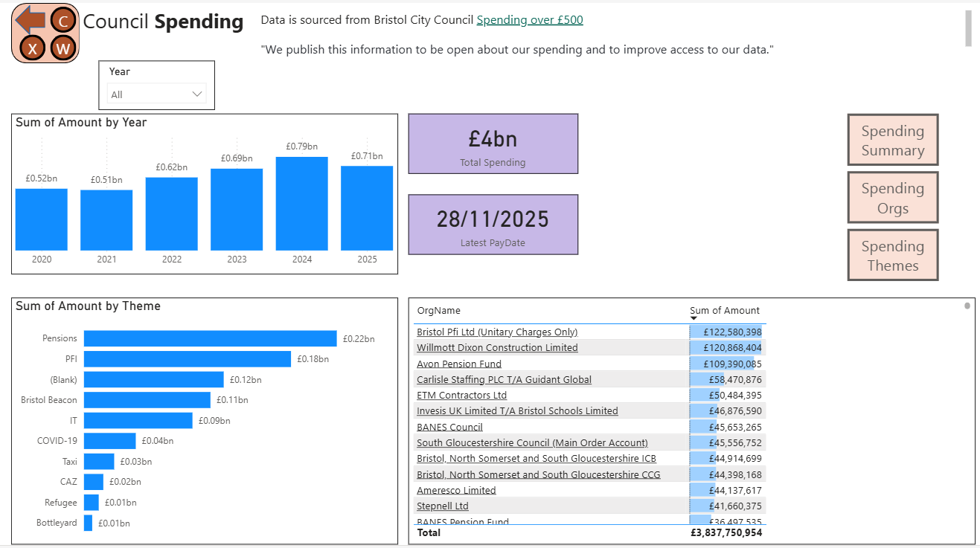This screenshot has height=548, width=980.
Task: Select the 2020 bar in the year chart
Action: (x=42, y=219)
